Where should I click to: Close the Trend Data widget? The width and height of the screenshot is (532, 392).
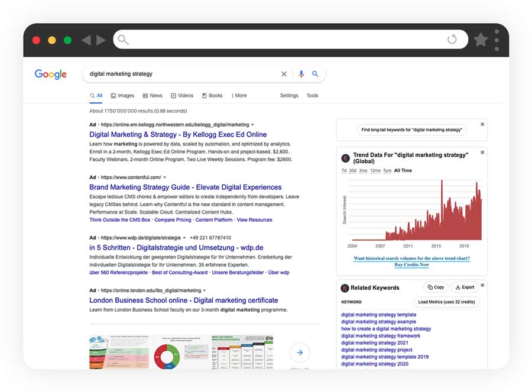click(482, 153)
